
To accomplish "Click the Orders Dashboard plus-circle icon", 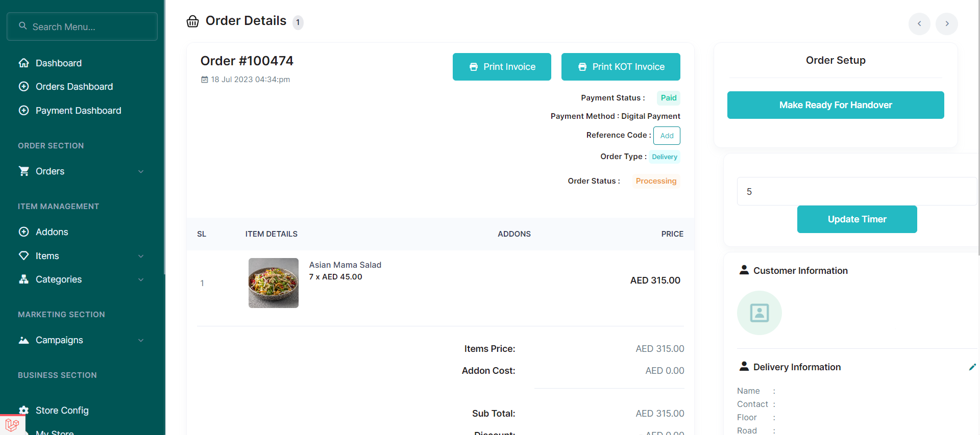I will (23, 87).
